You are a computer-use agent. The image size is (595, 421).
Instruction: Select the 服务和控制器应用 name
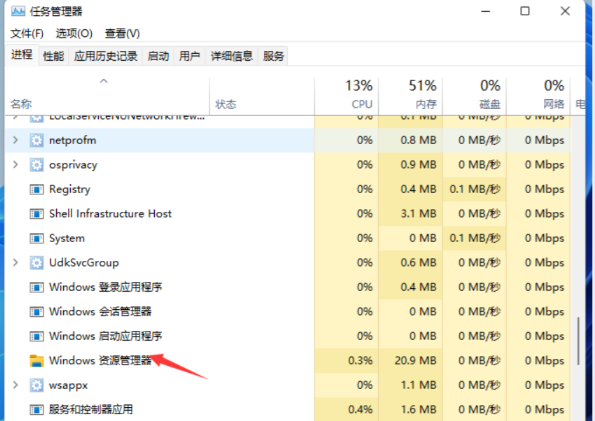(91, 410)
